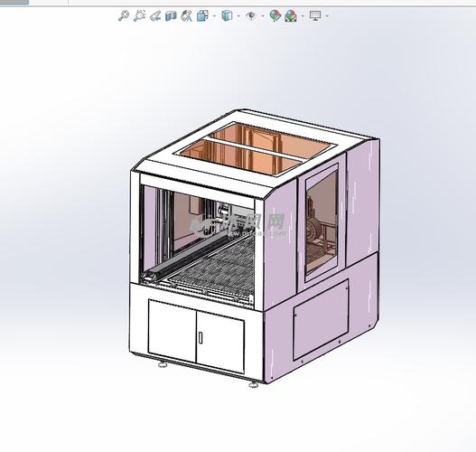Expand the Hide/Show Items dropdown arrow
Viewport: 476px width, 452px height.
click(263, 15)
